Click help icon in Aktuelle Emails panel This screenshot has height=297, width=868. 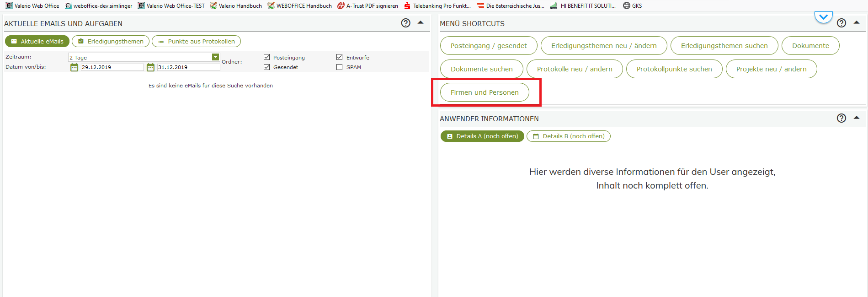[x=405, y=23]
